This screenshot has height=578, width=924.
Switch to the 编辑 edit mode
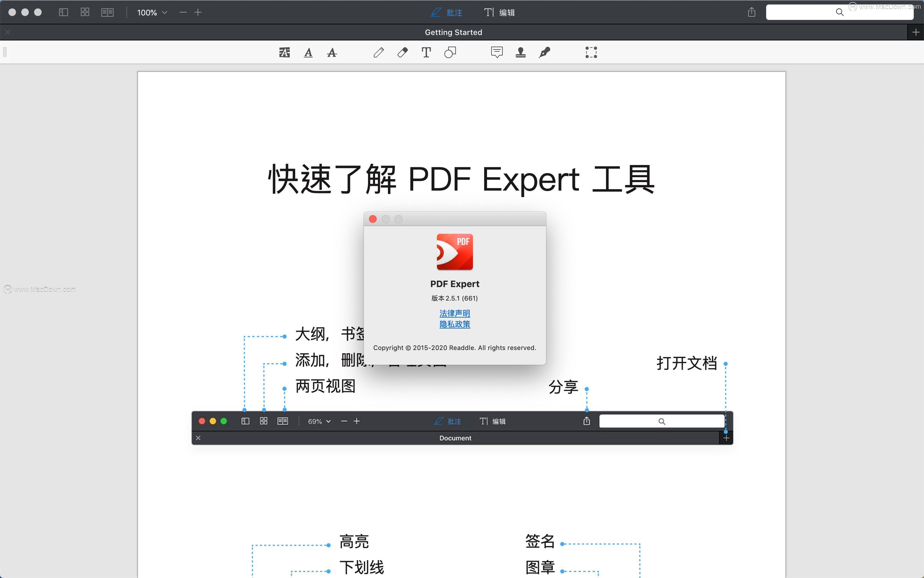500,13
